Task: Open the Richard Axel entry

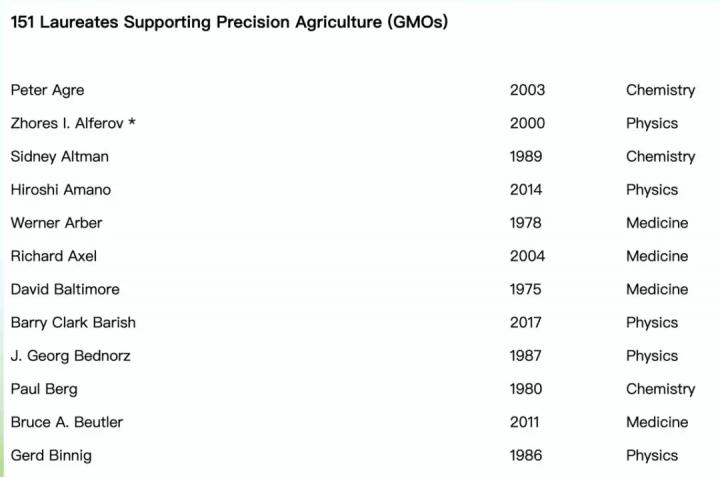Action: (x=54, y=256)
